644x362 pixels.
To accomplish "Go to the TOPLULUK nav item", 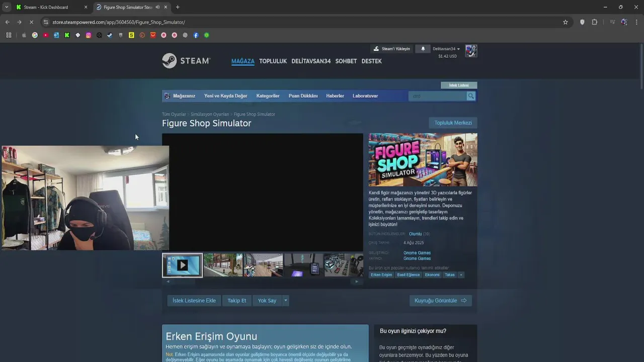I will 273,61.
